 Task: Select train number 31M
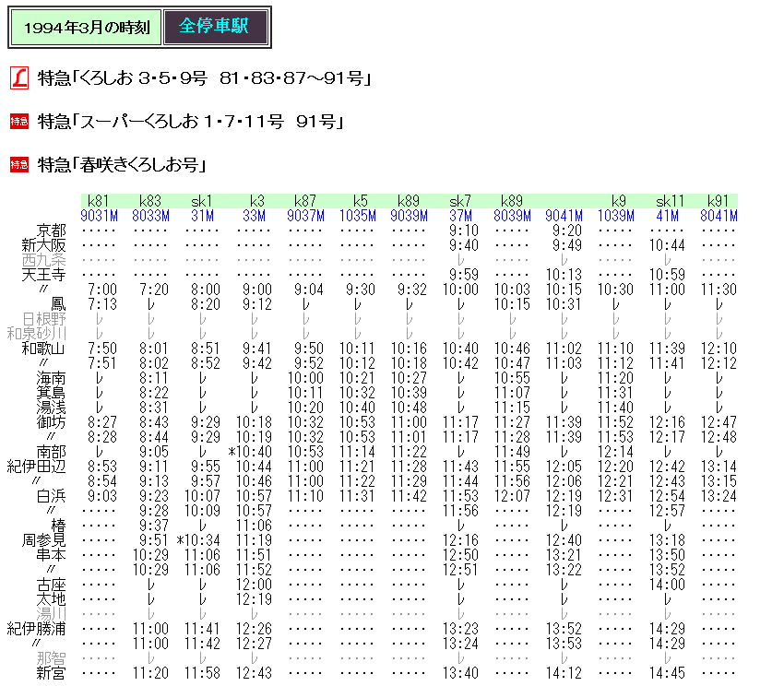202,216
